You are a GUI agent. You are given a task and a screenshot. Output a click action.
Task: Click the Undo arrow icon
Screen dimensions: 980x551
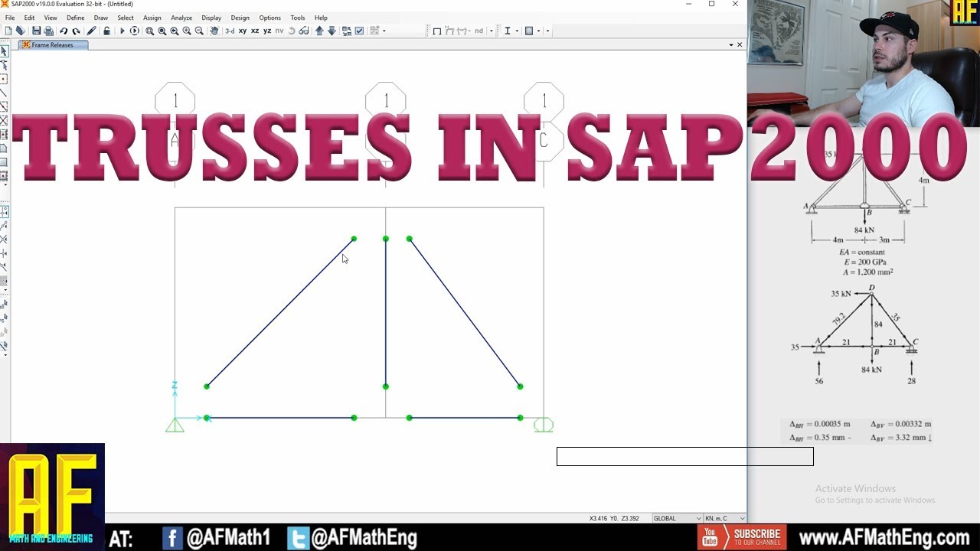64,31
